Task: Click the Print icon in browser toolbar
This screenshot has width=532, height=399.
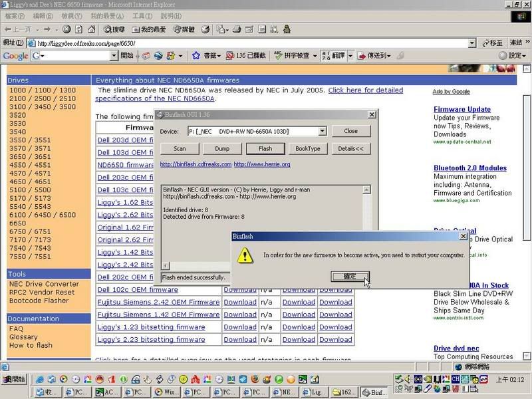Action: coord(237,29)
